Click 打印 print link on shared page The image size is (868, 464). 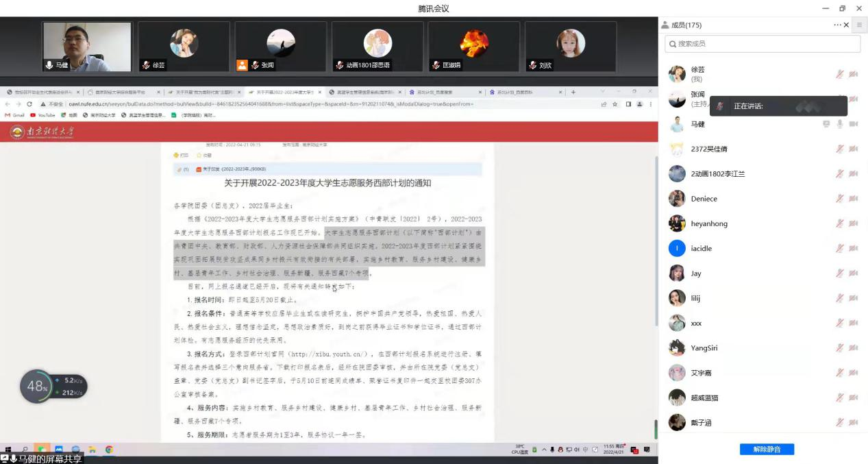[181, 156]
